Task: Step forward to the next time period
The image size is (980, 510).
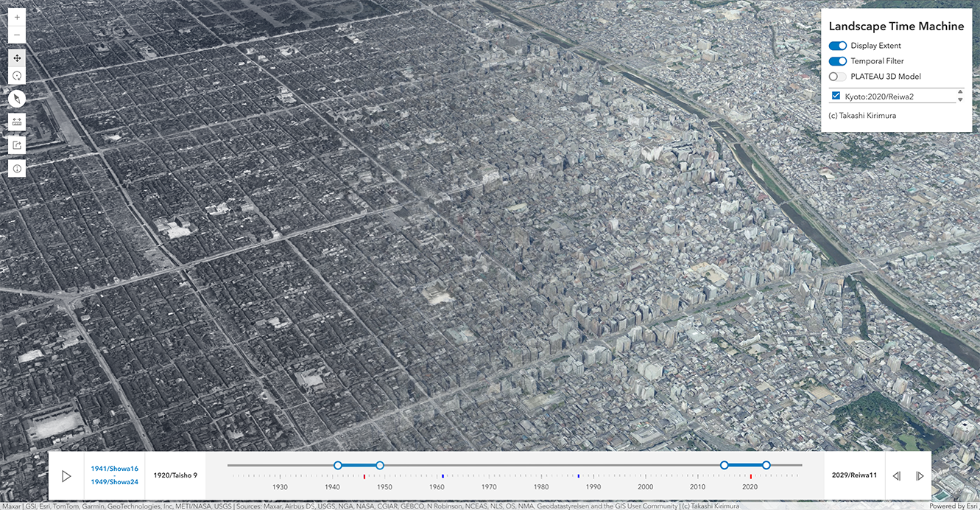Action: (x=920, y=476)
